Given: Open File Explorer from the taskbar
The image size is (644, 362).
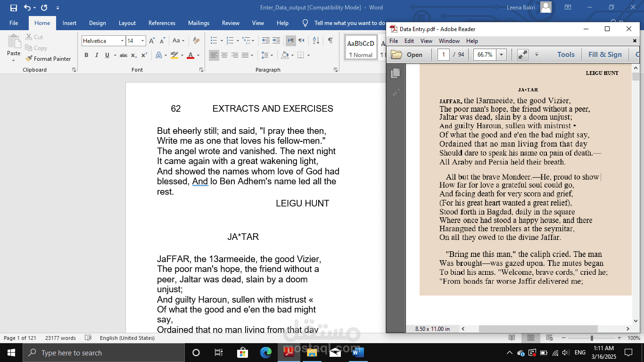Looking at the screenshot, I should (312, 353).
